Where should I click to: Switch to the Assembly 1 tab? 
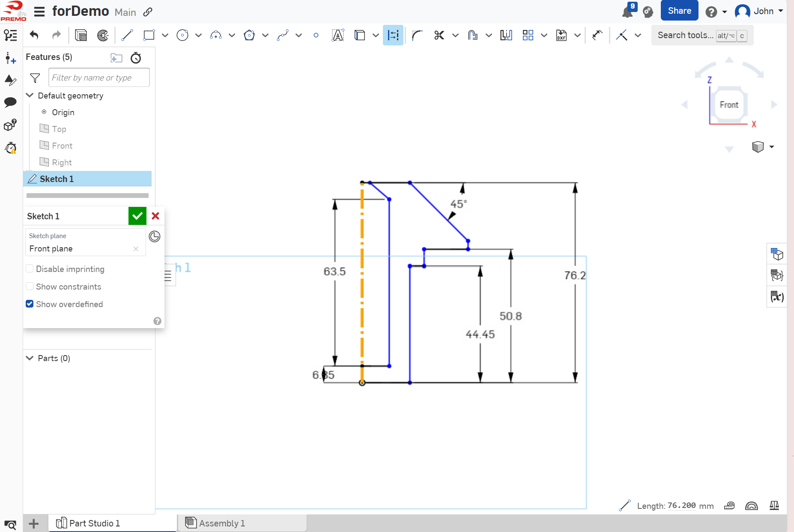(x=221, y=523)
